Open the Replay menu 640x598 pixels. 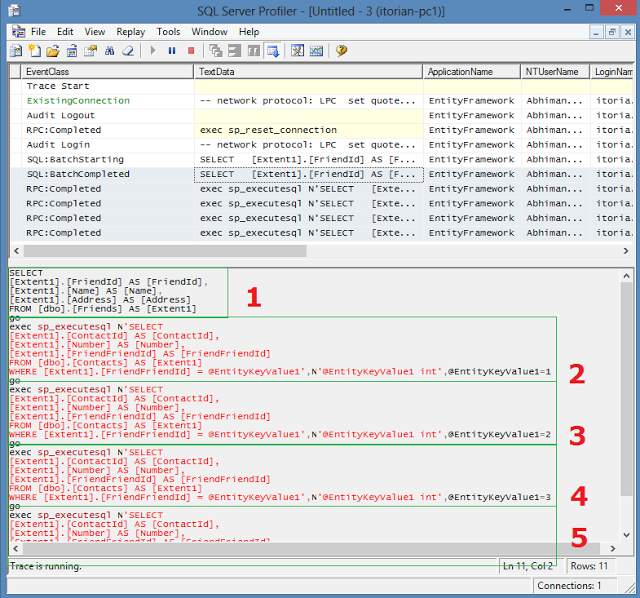(x=130, y=32)
